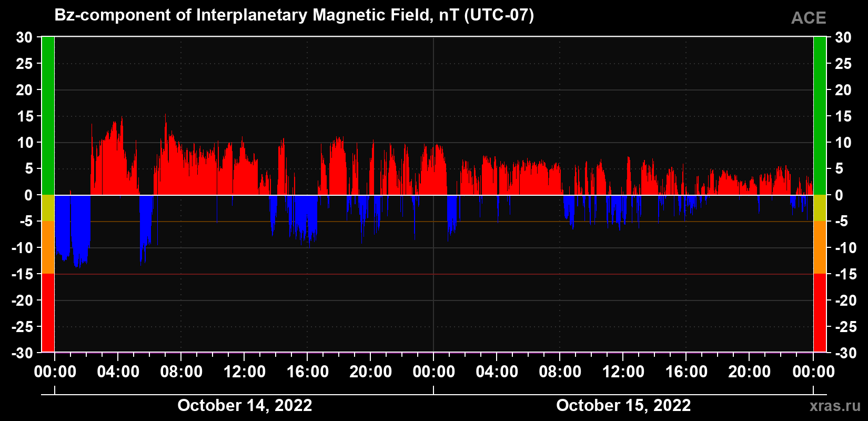Image resolution: width=868 pixels, height=421 pixels.
Task: Click the orange band on the left scale
Action: point(48,247)
